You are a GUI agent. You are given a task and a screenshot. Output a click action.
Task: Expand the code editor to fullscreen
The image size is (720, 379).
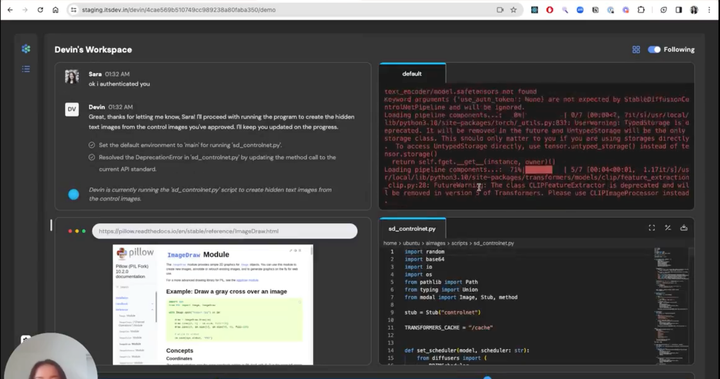click(x=652, y=228)
